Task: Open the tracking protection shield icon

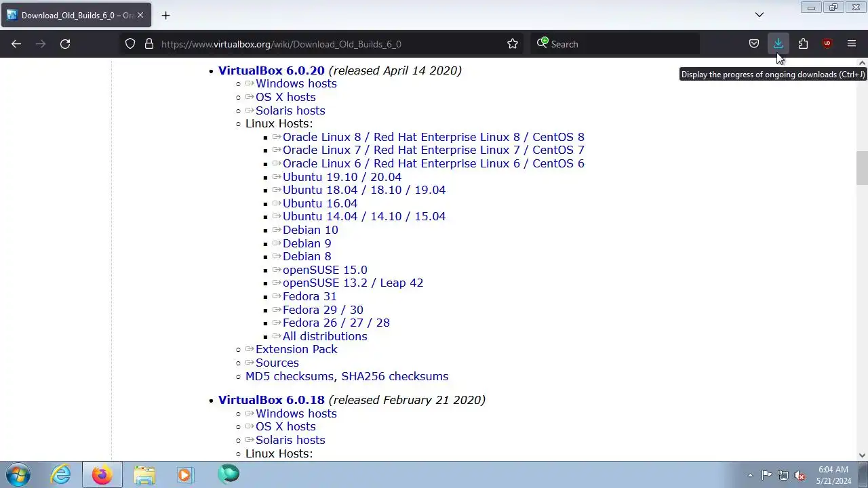Action: (x=130, y=44)
